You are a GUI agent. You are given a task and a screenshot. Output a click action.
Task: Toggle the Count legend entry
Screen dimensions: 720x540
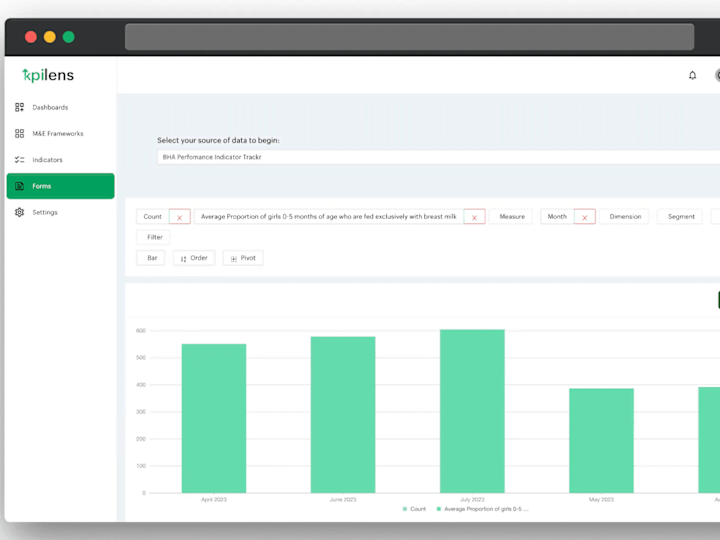click(x=414, y=509)
